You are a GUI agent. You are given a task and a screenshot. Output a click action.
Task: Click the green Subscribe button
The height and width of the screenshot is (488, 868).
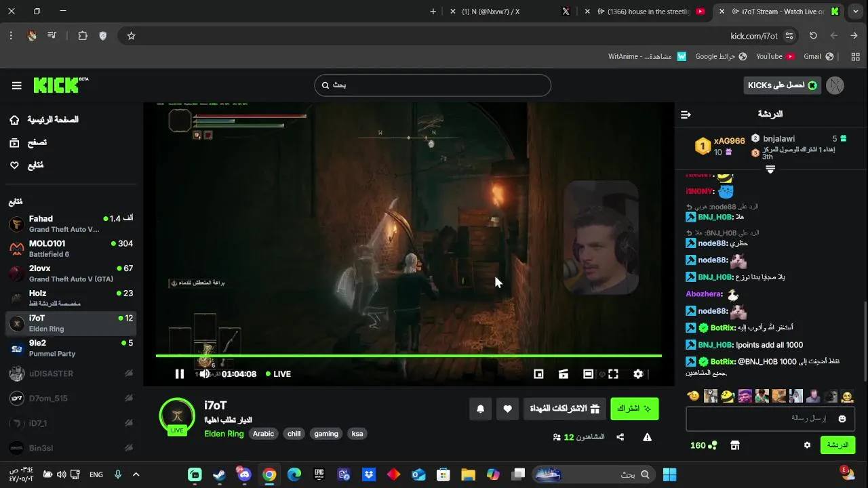(634, 409)
